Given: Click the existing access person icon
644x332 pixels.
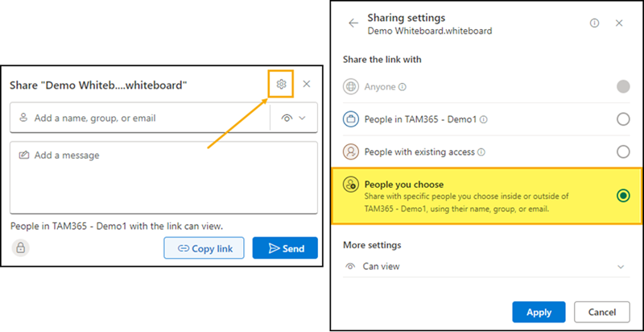Looking at the screenshot, I should coord(350,151).
